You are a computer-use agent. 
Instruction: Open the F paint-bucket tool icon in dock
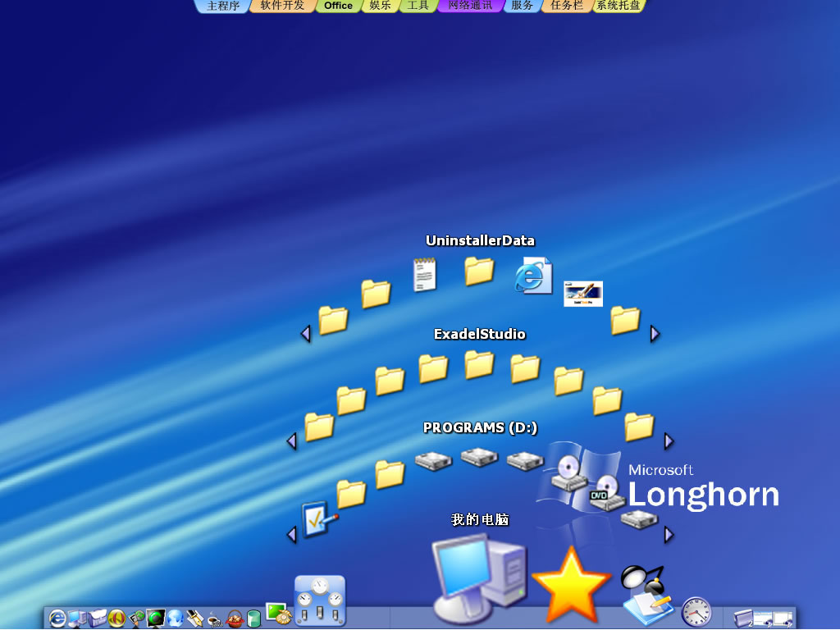tap(136, 619)
